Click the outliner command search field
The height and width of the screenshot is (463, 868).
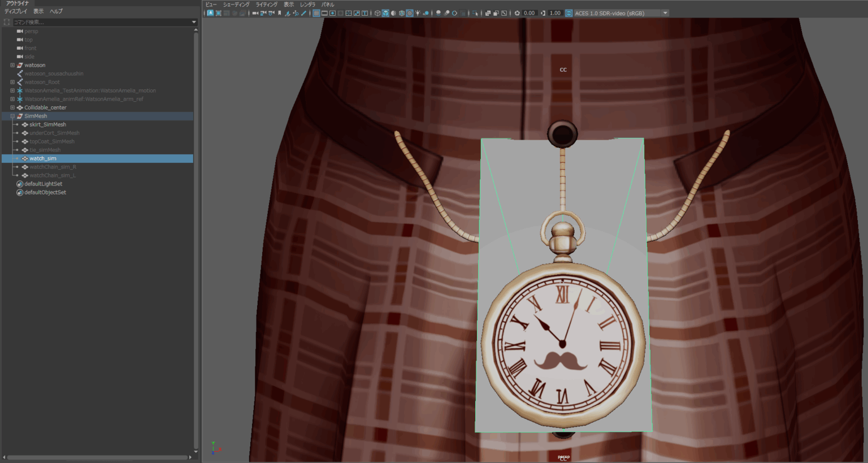tap(102, 22)
